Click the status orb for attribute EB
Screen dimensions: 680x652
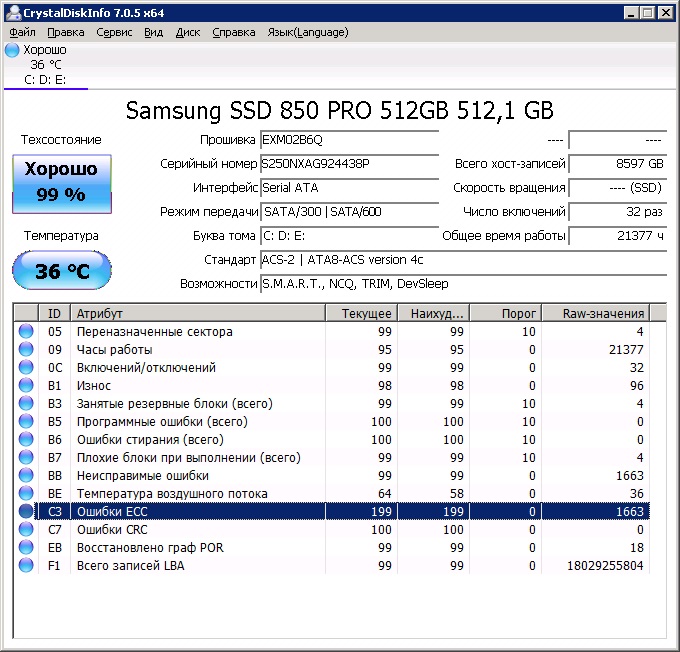[26, 547]
